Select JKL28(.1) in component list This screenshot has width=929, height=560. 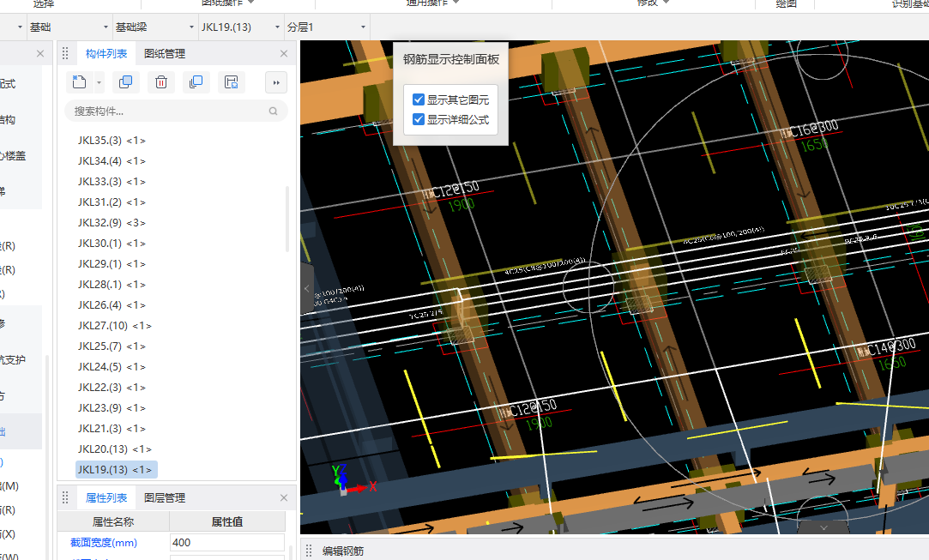pos(112,285)
